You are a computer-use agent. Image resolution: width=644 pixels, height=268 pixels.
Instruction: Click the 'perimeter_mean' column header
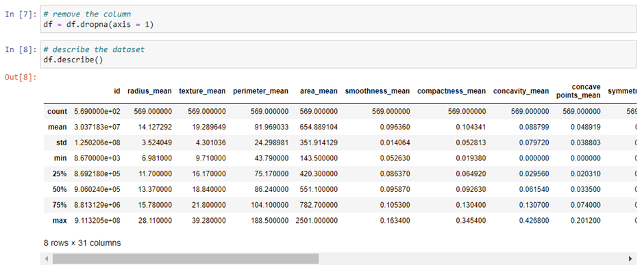point(260,91)
